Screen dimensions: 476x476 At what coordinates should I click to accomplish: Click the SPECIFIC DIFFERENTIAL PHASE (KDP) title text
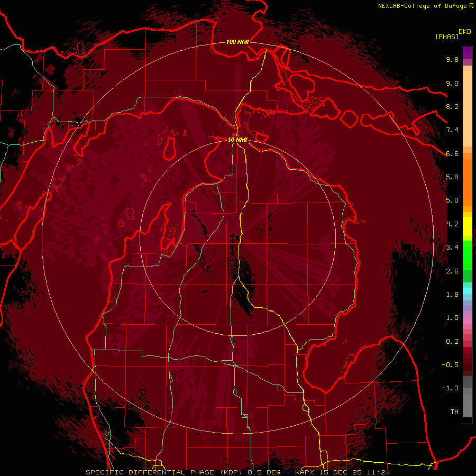[x=165, y=472]
